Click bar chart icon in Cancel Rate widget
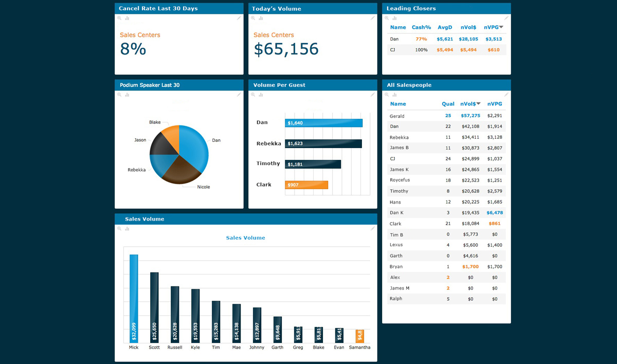The image size is (617, 364). (x=127, y=18)
